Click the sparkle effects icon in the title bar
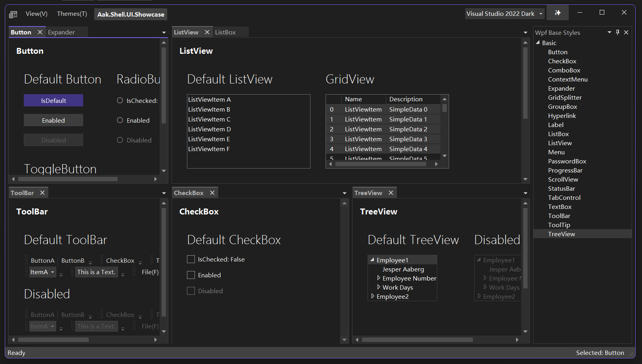 (558, 12)
